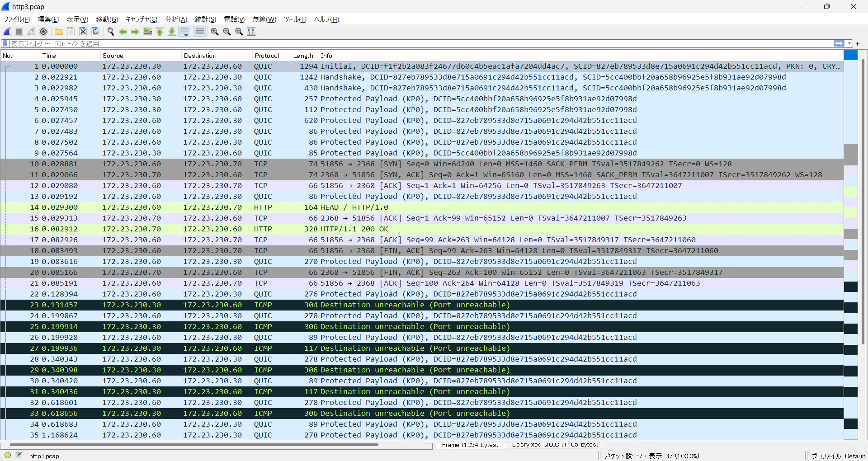Click the packet count status text

[x=652, y=456]
